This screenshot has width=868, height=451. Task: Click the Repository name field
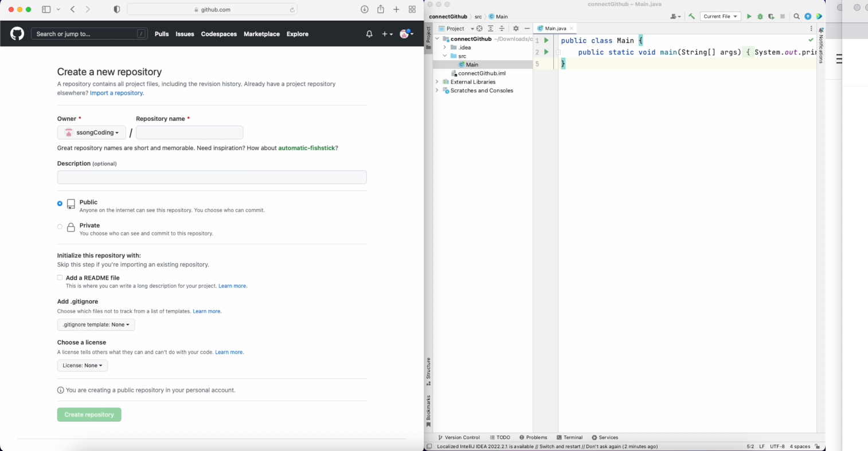pyautogui.click(x=190, y=132)
